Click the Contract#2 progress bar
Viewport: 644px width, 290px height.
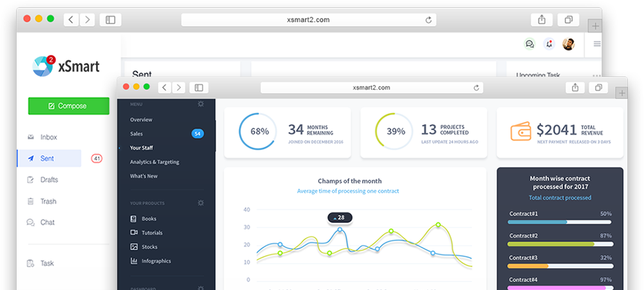(559, 244)
